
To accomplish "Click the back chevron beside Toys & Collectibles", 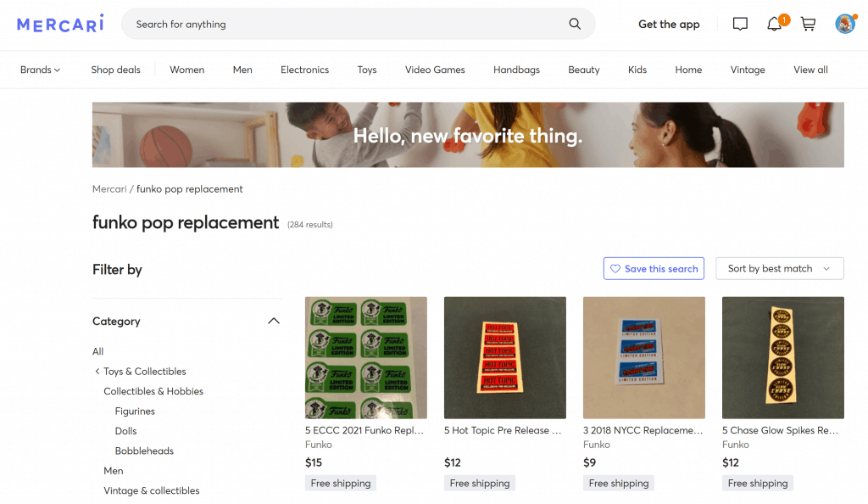I will tap(97, 372).
